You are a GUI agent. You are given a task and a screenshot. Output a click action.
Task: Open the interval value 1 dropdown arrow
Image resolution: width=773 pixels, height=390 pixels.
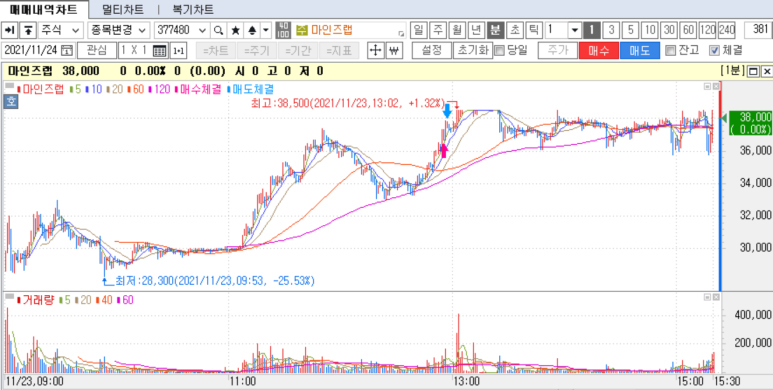(x=574, y=30)
